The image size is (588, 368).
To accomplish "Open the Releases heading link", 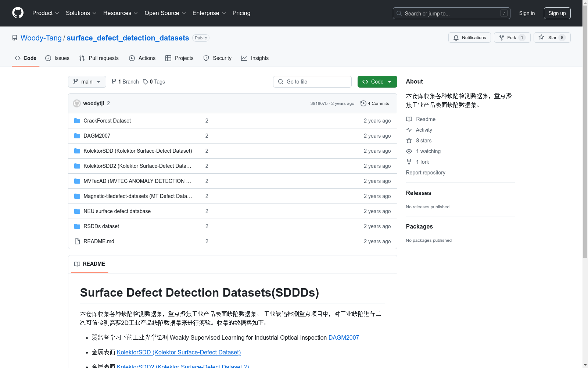I will click(x=419, y=193).
